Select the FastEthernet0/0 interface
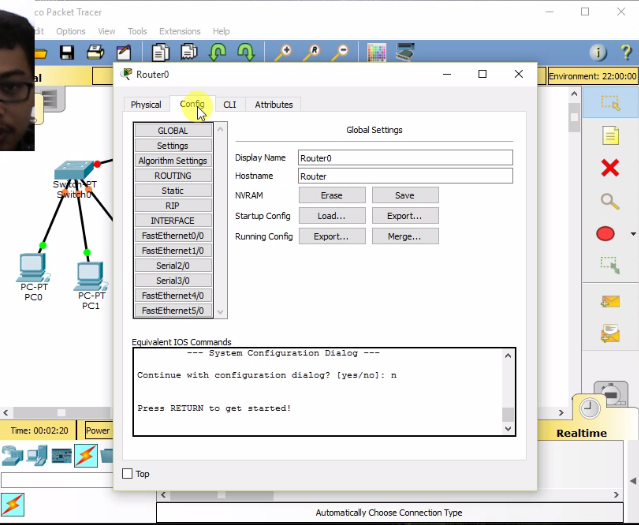Image resolution: width=639 pixels, height=525 pixels. 173,236
